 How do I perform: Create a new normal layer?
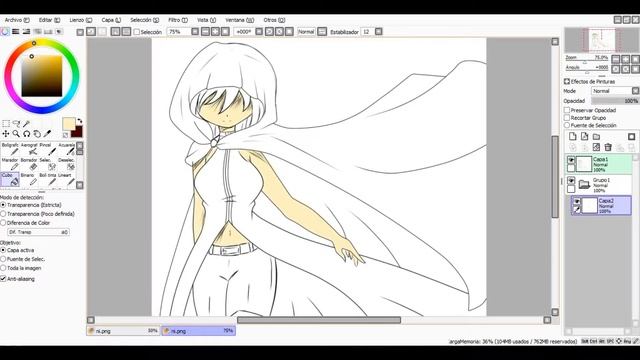click(573, 137)
